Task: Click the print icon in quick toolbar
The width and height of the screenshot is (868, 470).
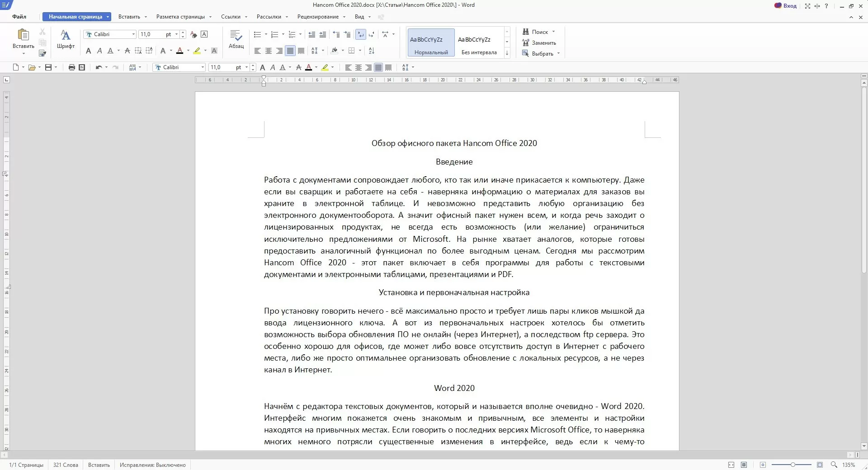Action: click(71, 67)
